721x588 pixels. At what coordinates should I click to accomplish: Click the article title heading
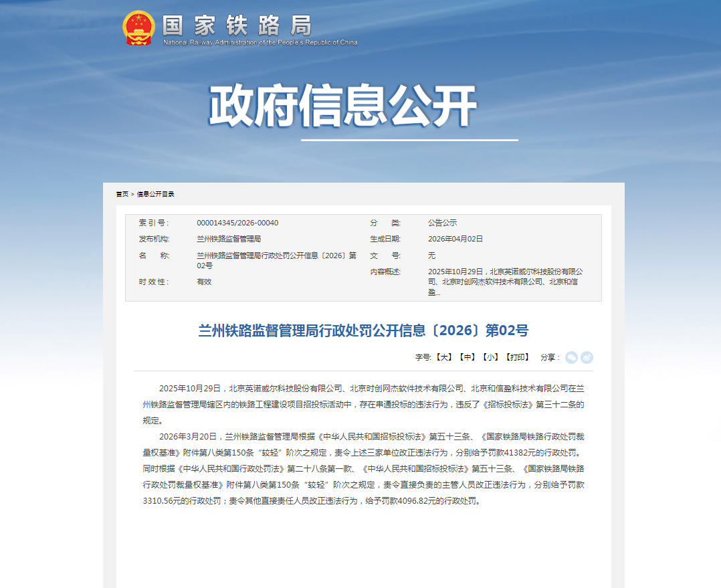(x=363, y=330)
